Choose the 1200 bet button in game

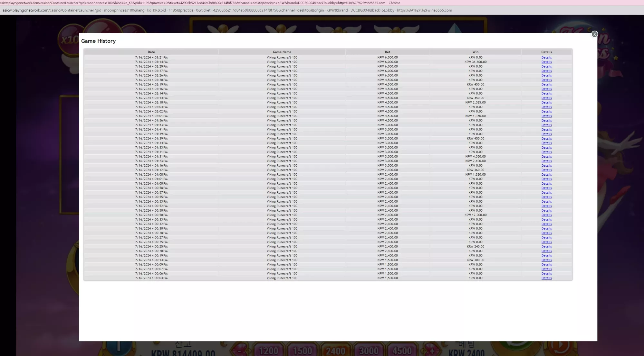[x=268, y=350]
